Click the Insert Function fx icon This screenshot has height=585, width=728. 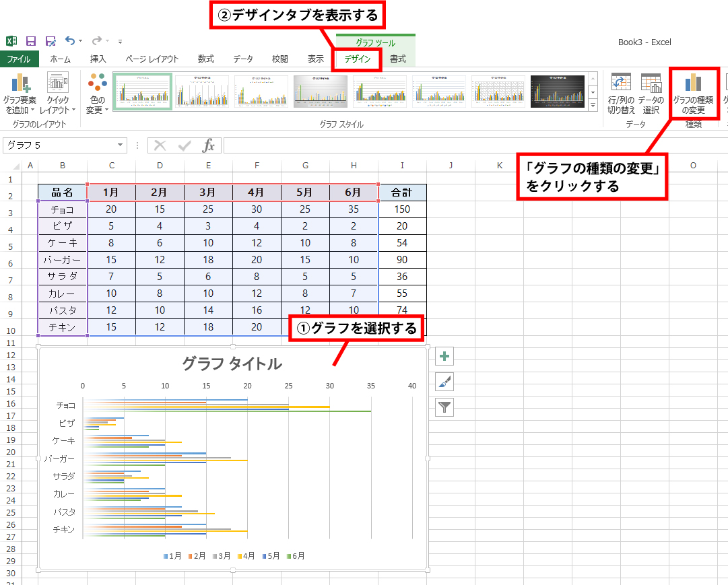coord(209,145)
